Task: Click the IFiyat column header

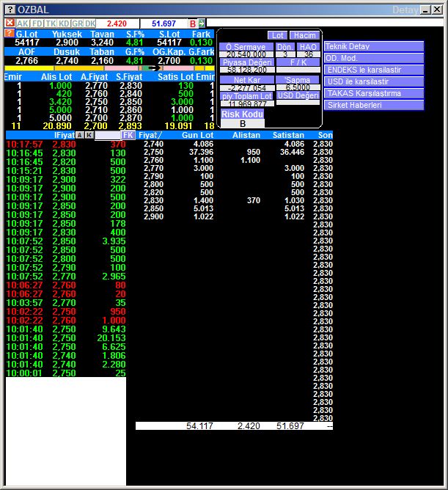Action: coord(65,135)
